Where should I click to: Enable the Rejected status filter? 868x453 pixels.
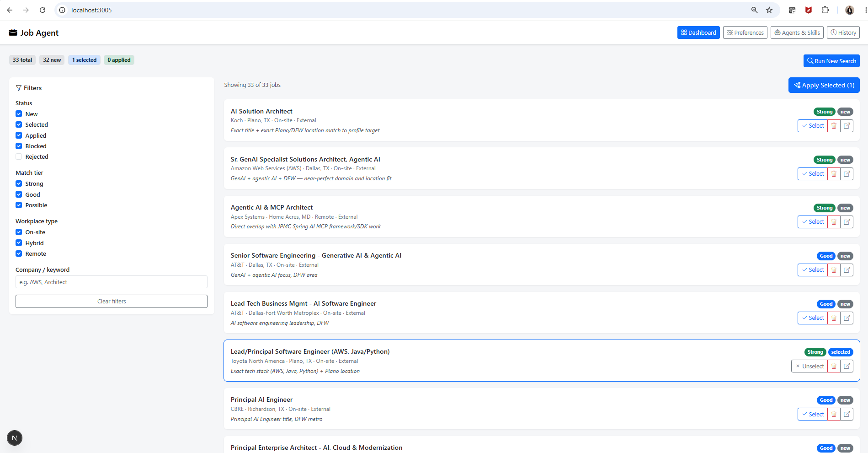point(19,156)
